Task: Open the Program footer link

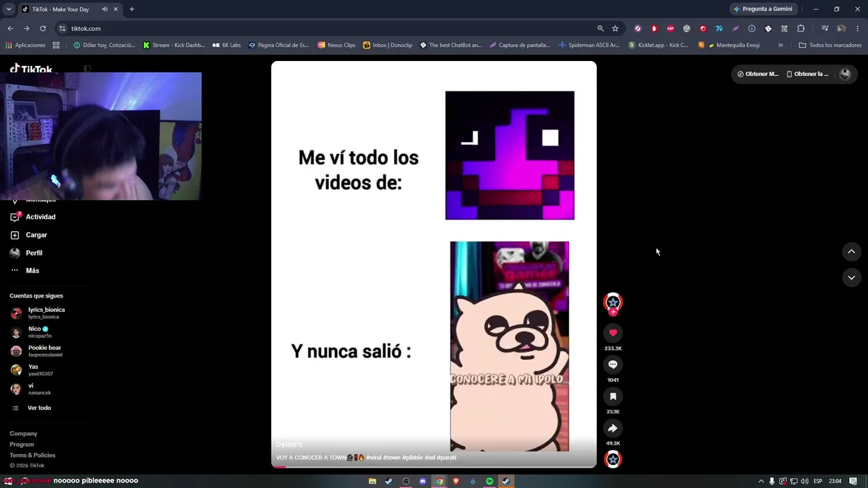Action: 22,445
